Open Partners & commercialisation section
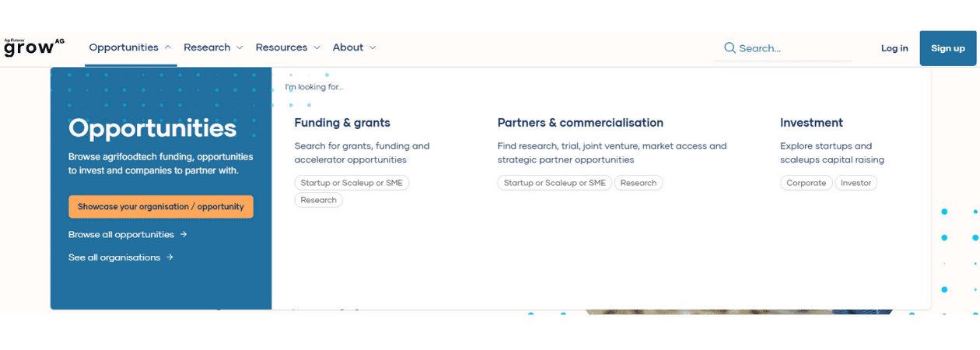 tap(580, 123)
